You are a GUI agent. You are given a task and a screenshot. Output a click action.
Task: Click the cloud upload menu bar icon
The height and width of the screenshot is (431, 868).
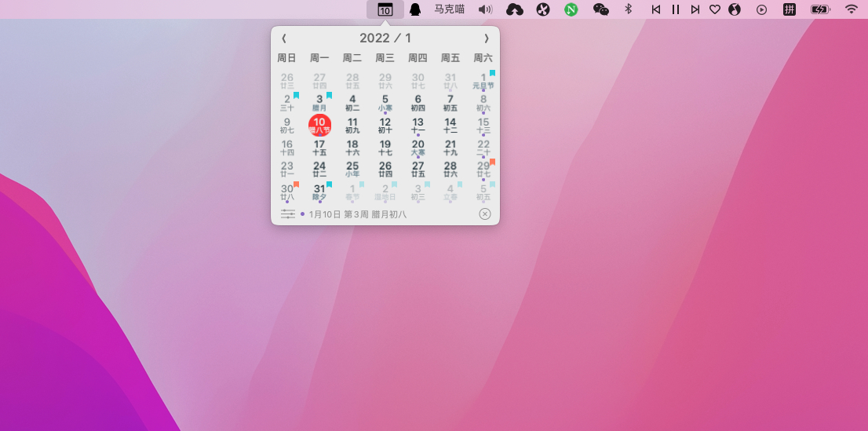[515, 9]
